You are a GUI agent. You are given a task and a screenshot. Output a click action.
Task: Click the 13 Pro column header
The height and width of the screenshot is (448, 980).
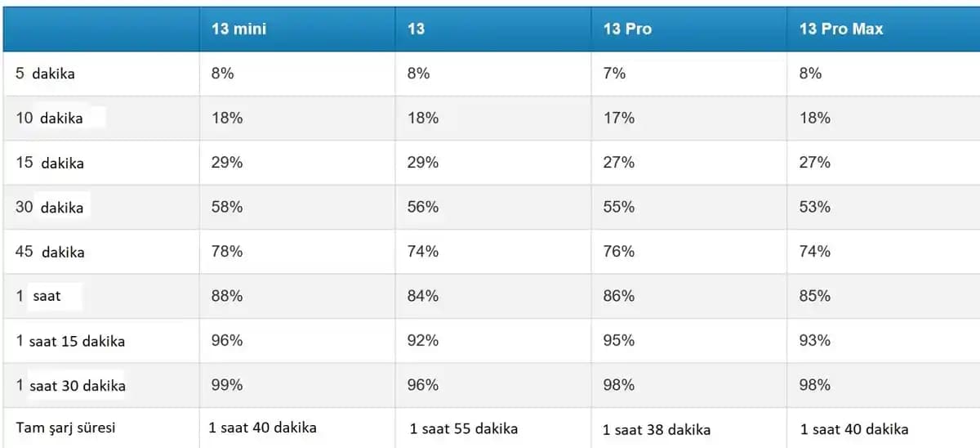[x=627, y=29]
